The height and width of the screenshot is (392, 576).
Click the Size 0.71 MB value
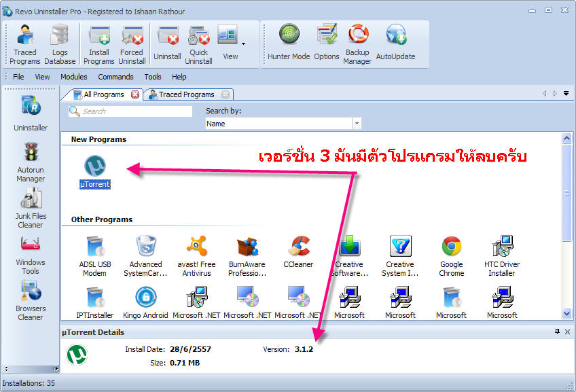click(185, 363)
